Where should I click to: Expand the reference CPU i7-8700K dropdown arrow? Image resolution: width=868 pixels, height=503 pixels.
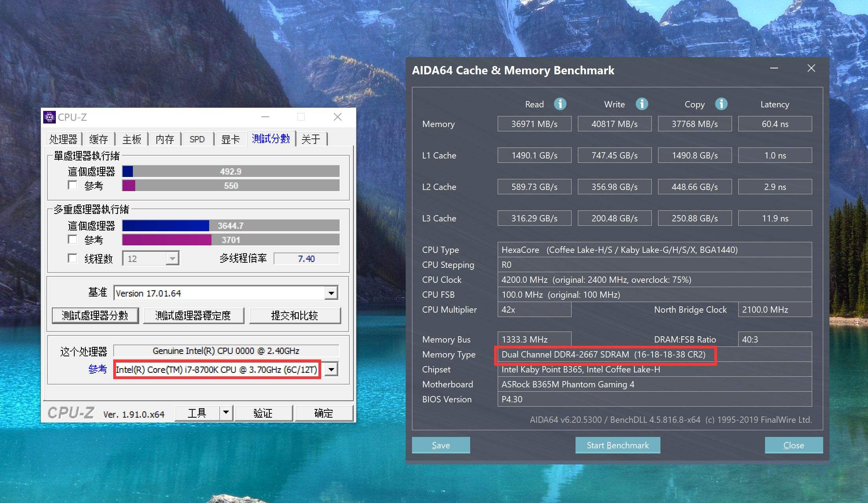(331, 370)
